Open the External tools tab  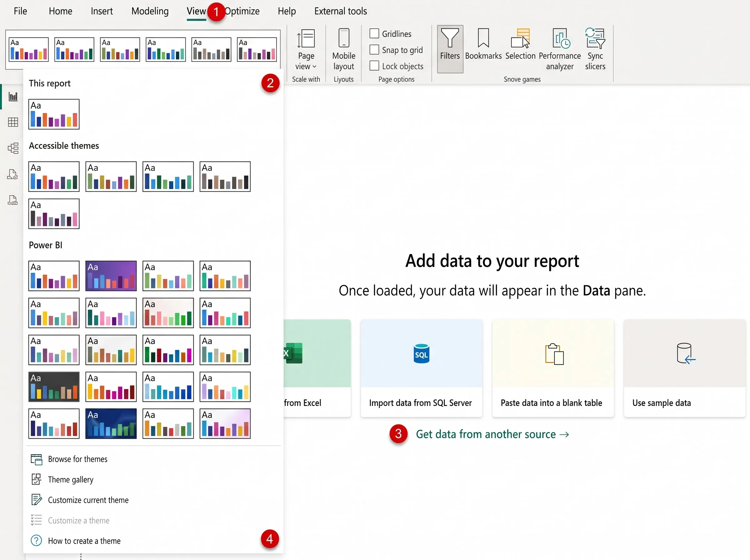[x=340, y=11]
